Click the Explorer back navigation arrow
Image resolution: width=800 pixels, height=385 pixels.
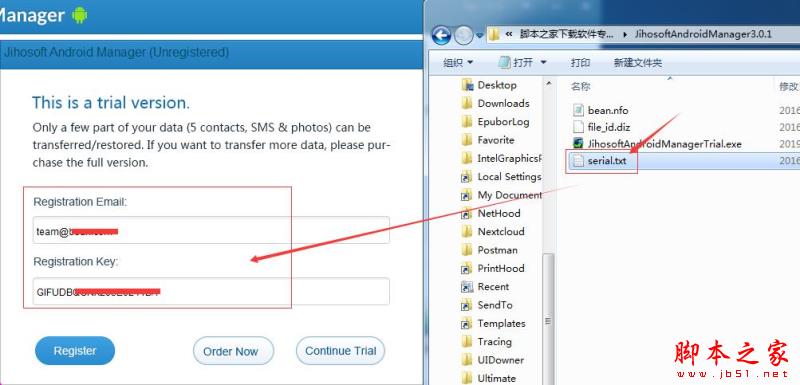point(441,35)
